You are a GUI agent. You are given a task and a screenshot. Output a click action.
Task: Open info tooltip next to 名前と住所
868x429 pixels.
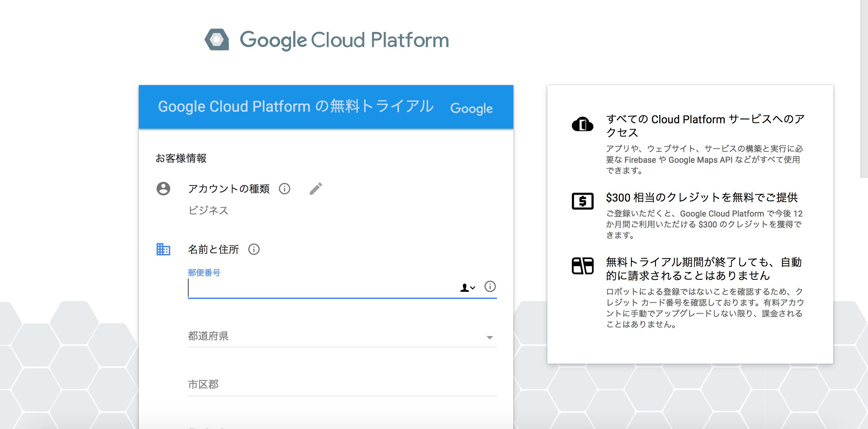tap(254, 249)
